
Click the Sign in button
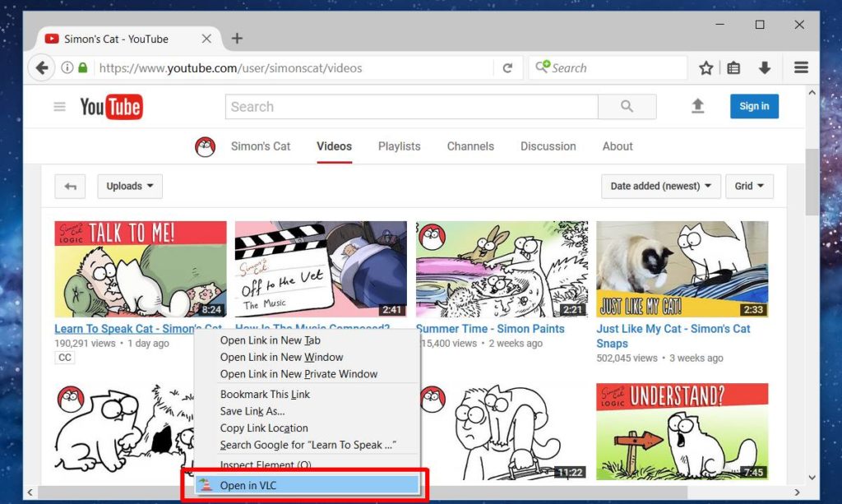(x=753, y=106)
